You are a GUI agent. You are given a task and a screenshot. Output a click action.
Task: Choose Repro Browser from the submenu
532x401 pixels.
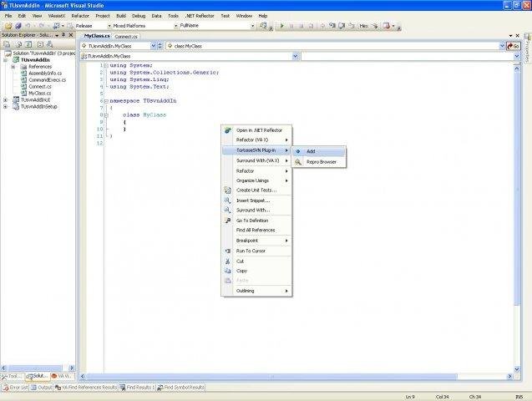point(318,162)
